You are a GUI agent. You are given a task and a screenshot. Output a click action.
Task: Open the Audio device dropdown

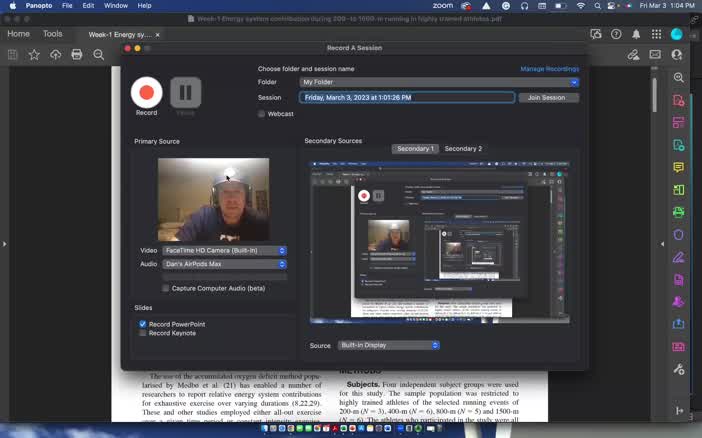click(x=225, y=264)
